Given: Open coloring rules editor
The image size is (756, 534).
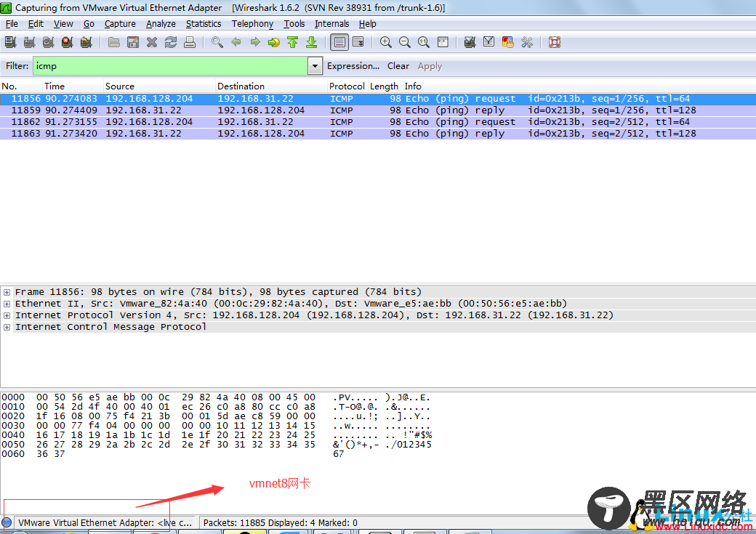Looking at the screenshot, I should point(507,42).
